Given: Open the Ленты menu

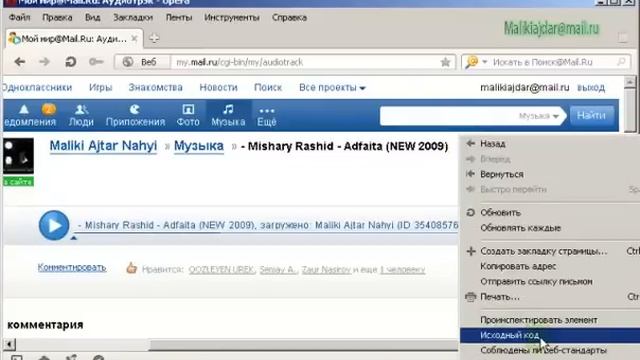Looking at the screenshot, I should 179,18.
